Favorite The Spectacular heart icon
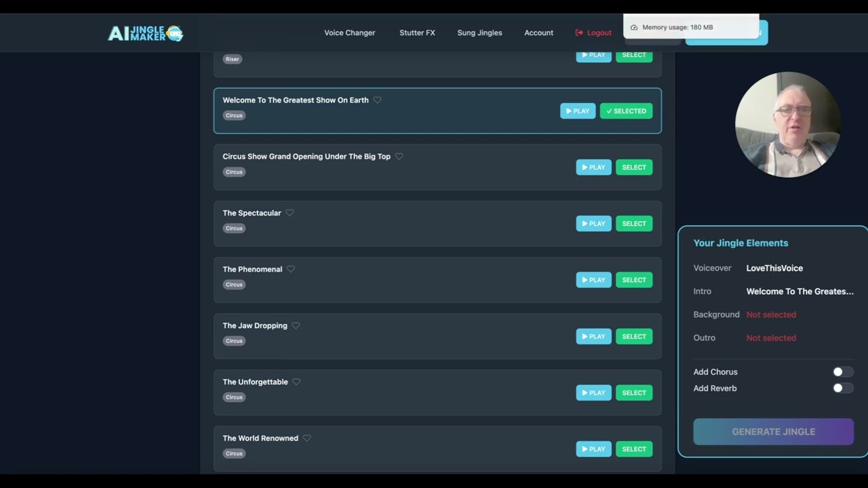The image size is (868, 488). point(290,212)
